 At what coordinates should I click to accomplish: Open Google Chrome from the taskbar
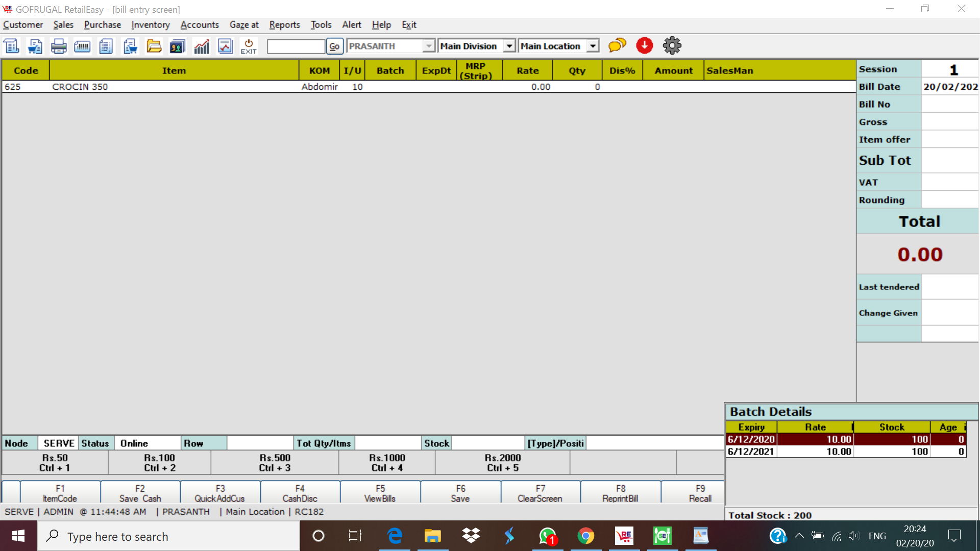(x=585, y=536)
